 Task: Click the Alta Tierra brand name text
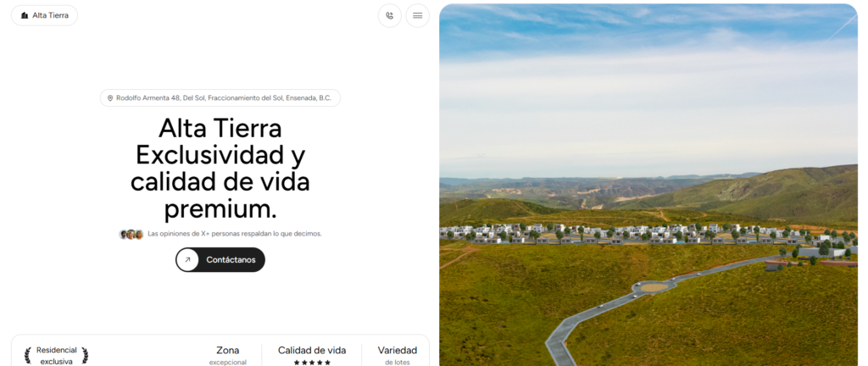coord(50,15)
